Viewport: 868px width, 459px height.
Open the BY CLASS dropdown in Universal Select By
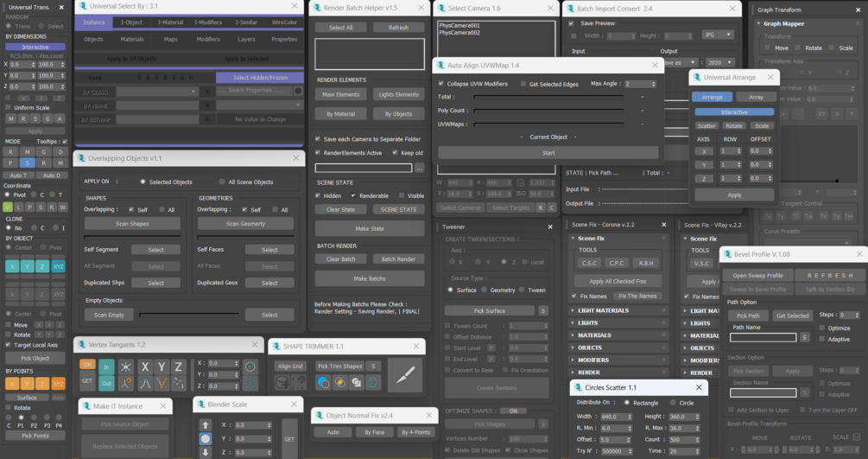pos(156,92)
